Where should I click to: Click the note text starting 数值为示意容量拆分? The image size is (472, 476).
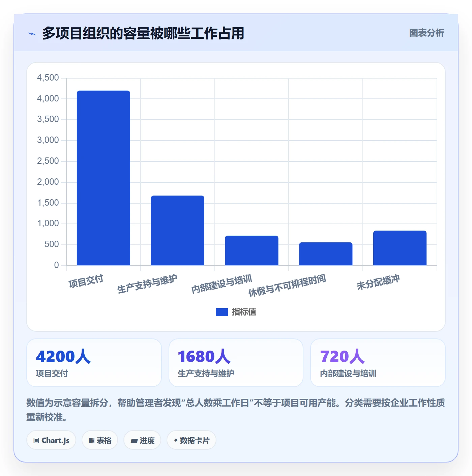[236, 410]
